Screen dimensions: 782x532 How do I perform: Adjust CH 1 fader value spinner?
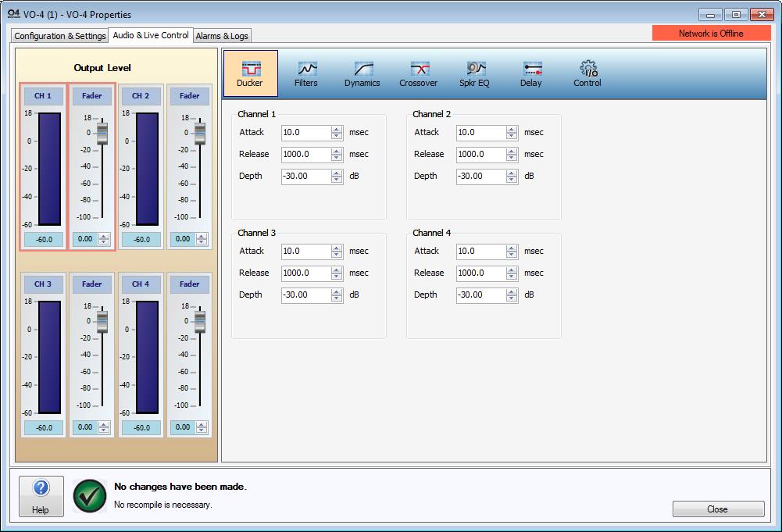point(104,239)
